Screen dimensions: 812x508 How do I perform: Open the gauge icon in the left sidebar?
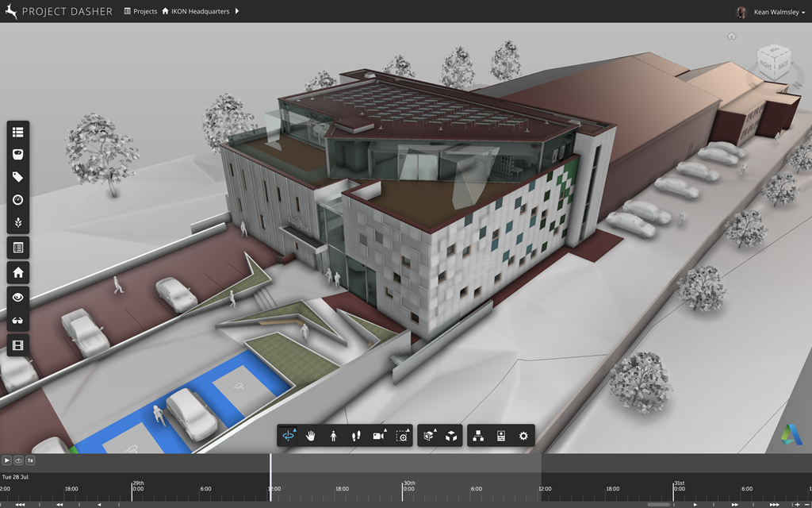click(x=18, y=199)
